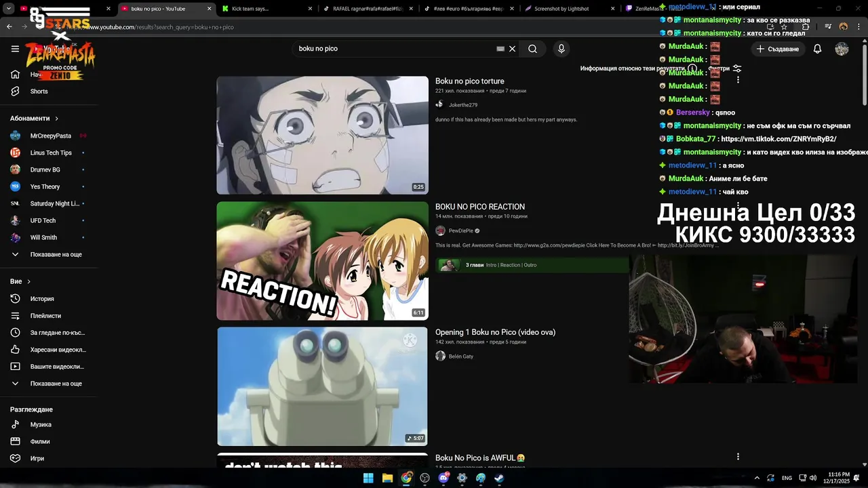Open Steam from the taskbar
868x488 pixels.
coord(499,478)
